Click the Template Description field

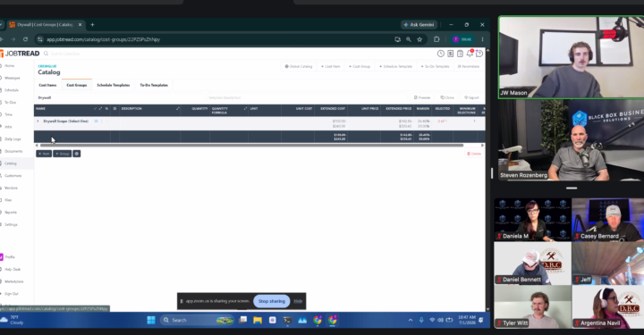pos(306,97)
